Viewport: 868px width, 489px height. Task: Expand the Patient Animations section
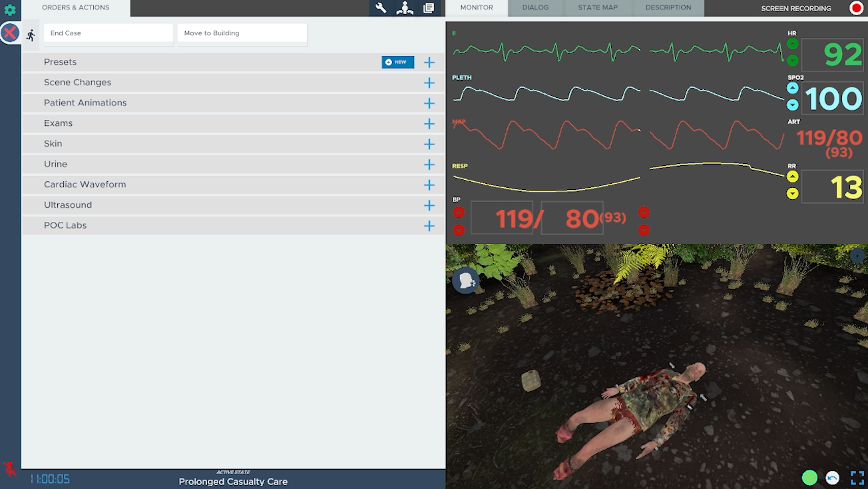429,103
